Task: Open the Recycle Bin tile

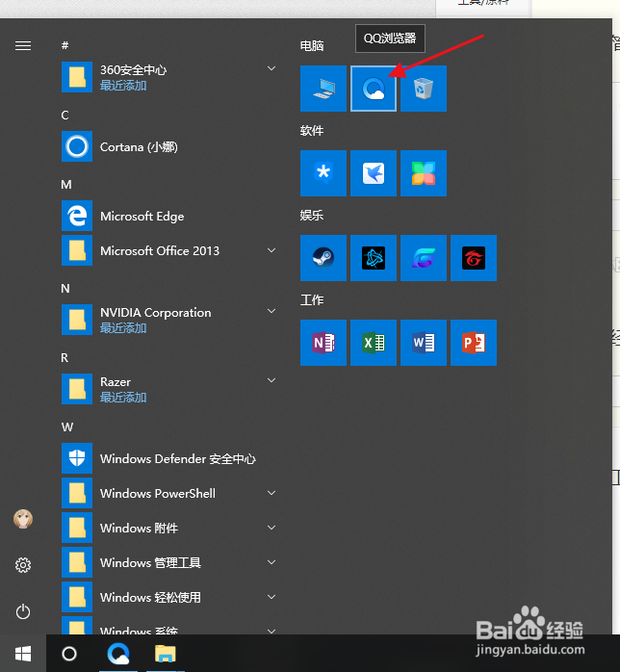Action: click(424, 89)
